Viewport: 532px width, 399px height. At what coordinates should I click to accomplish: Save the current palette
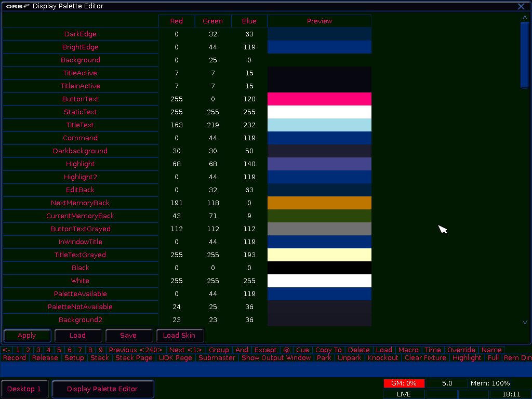tap(128, 336)
